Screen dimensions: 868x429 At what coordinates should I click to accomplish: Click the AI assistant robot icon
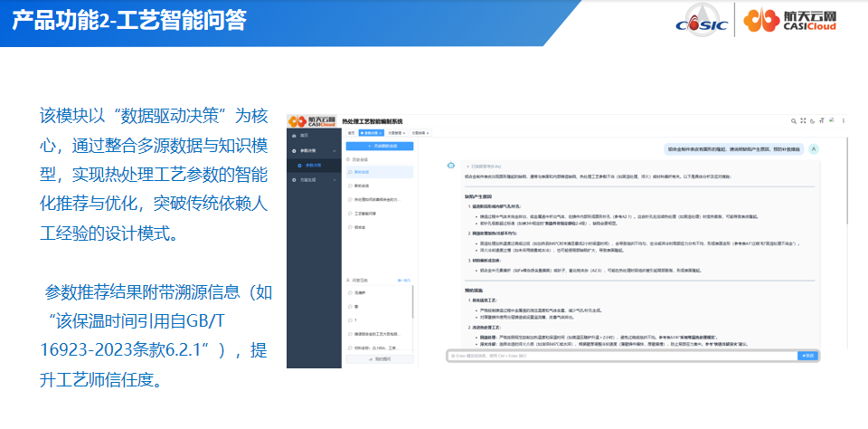450,166
